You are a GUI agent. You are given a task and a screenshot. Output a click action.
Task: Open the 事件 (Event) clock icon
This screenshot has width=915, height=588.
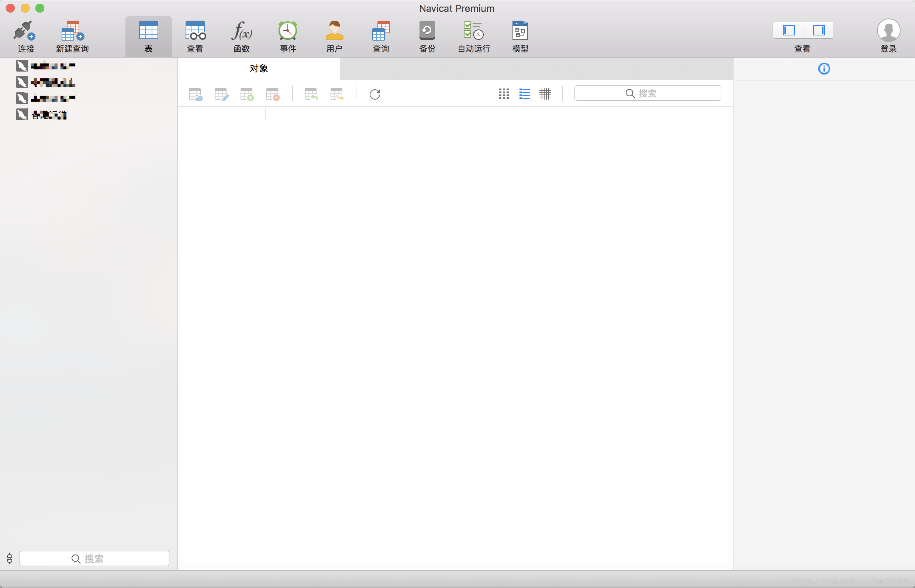tap(288, 31)
